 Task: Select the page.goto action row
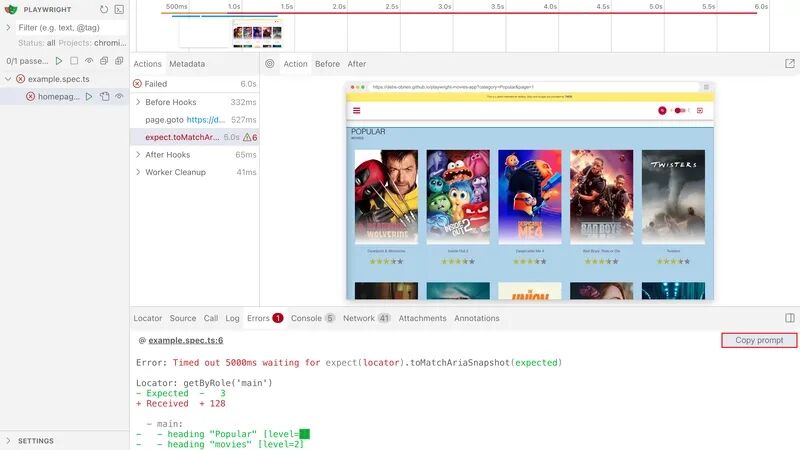click(x=194, y=119)
